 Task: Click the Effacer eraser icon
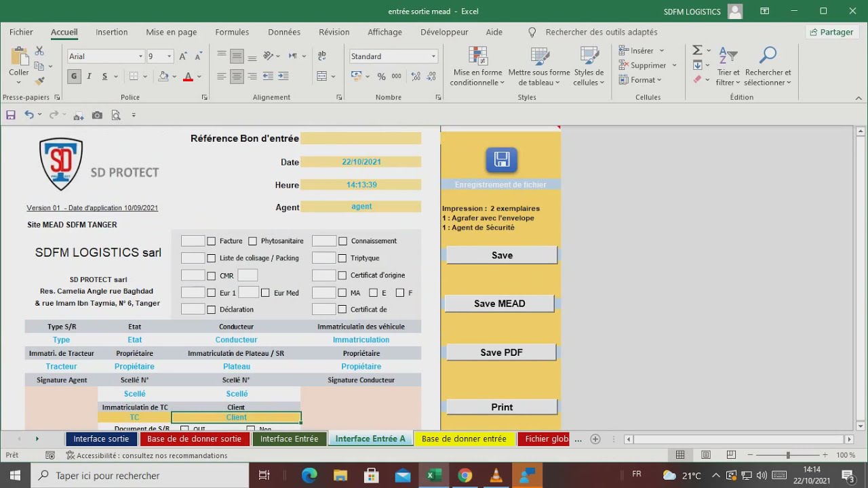[697, 79]
